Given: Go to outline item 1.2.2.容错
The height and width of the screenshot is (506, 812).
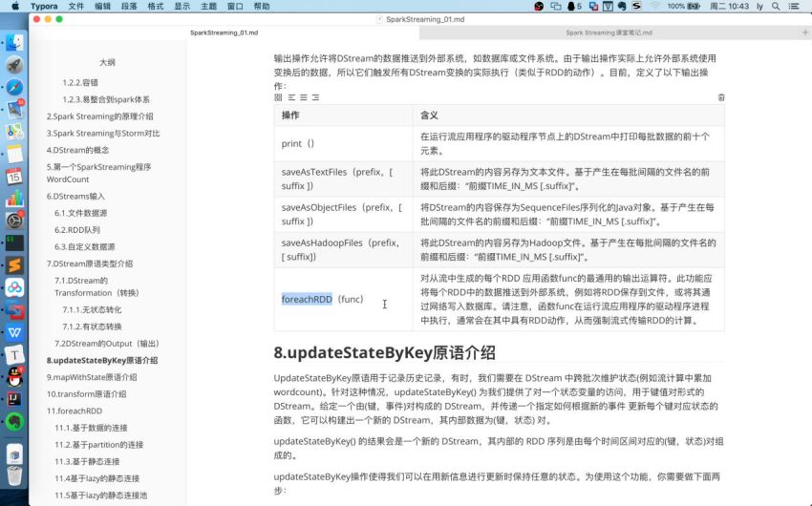Looking at the screenshot, I should click(80, 83).
